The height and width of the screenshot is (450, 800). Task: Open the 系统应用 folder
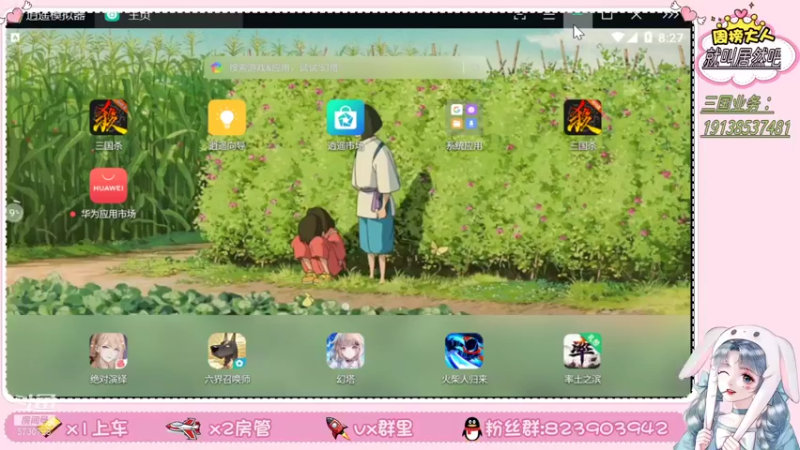click(x=464, y=118)
